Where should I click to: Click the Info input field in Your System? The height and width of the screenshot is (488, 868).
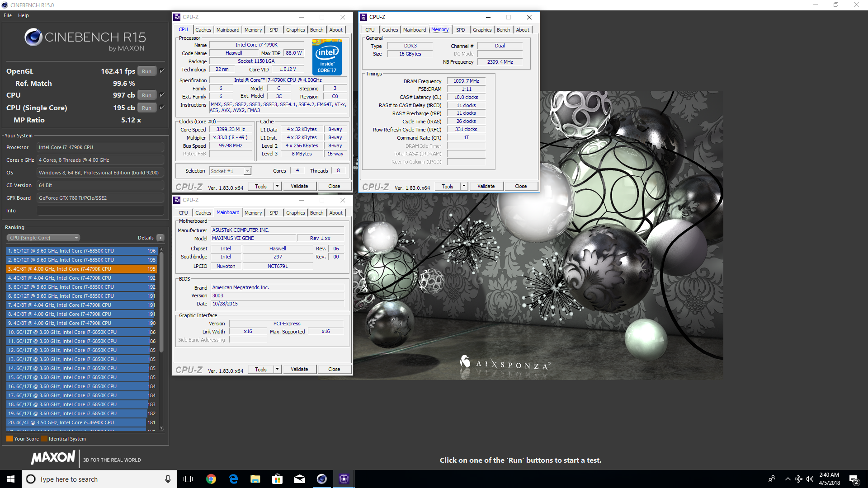[x=100, y=211]
